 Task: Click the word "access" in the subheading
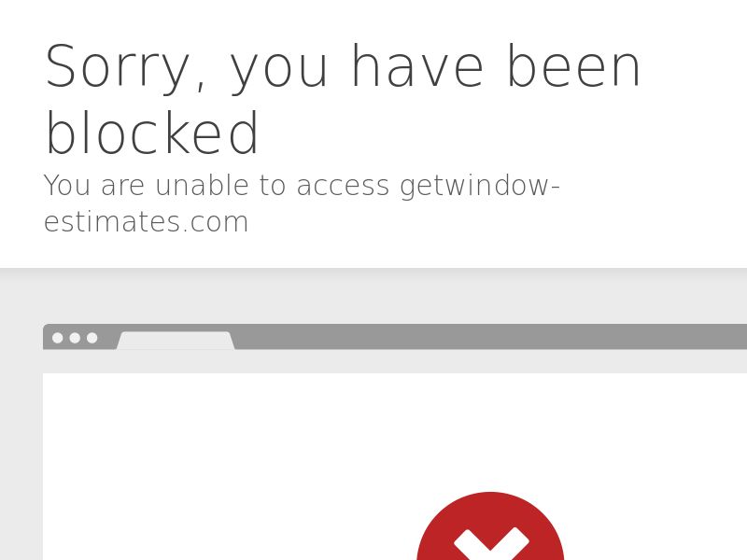click(x=343, y=185)
